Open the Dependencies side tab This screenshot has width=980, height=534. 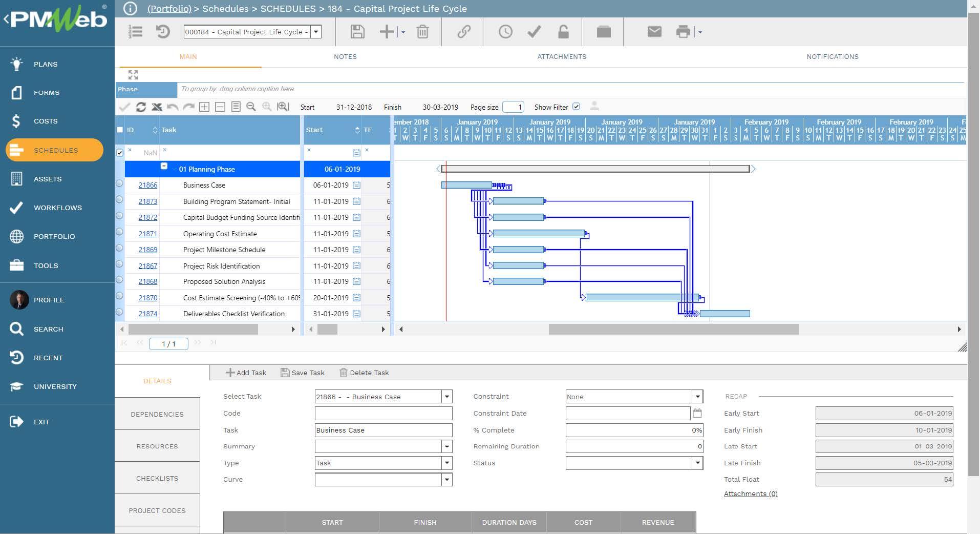[157, 414]
